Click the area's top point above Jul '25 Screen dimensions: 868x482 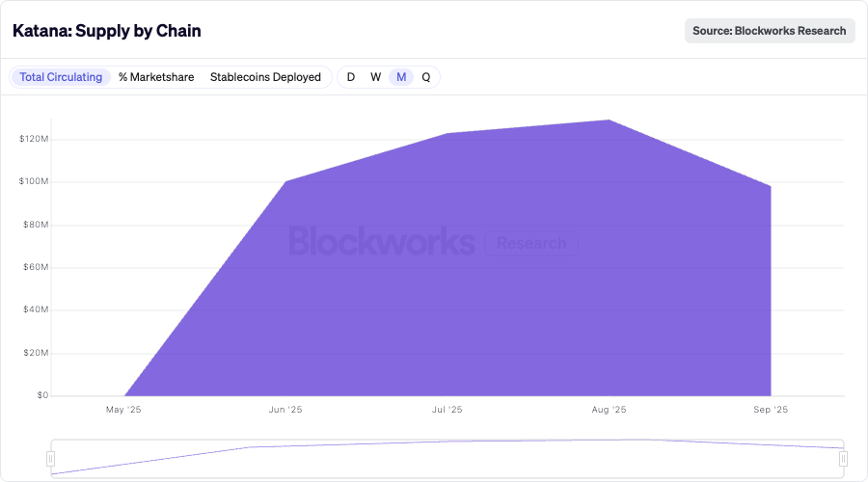[x=447, y=134]
